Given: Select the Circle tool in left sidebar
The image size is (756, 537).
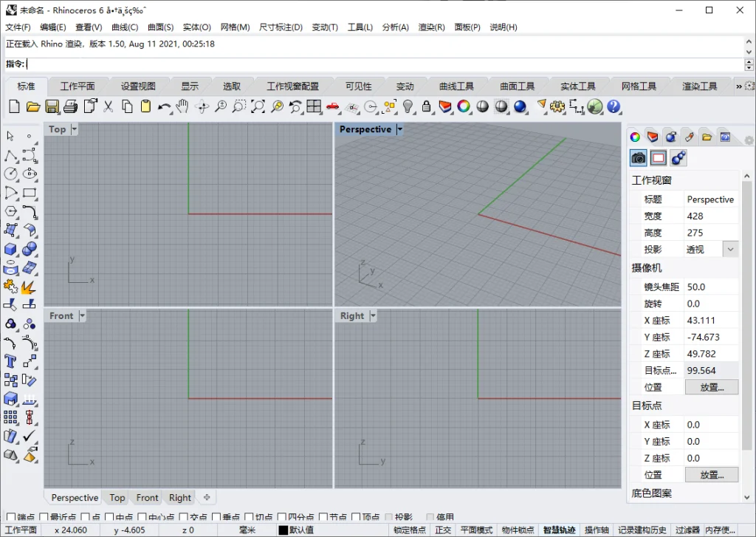Looking at the screenshot, I should pyautogui.click(x=10, y=174).
